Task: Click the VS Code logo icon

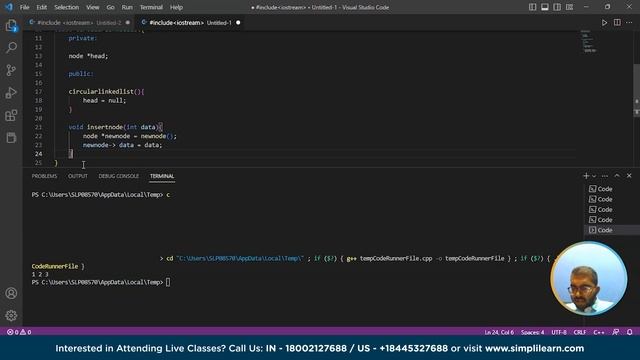Action: pos(9,7)
